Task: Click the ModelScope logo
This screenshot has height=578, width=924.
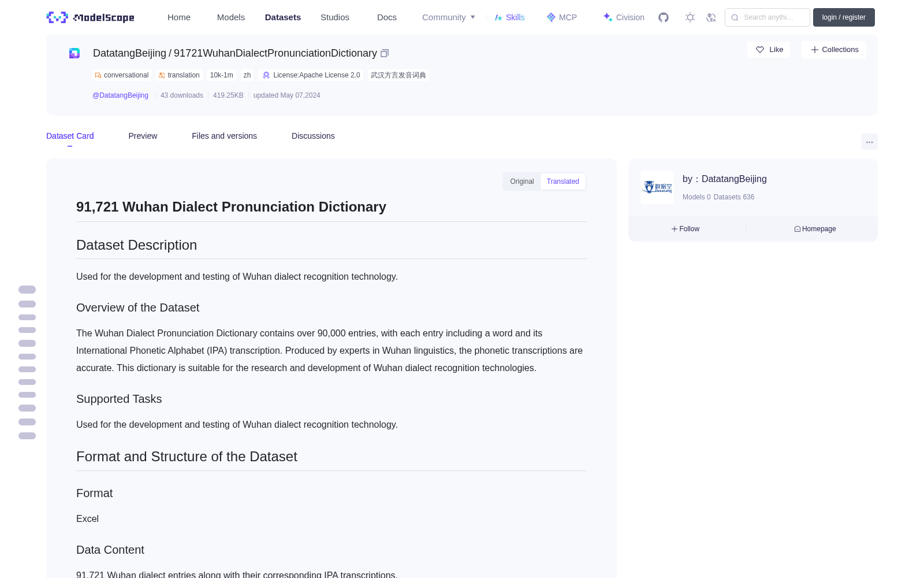Action: [x=91, y=17]
